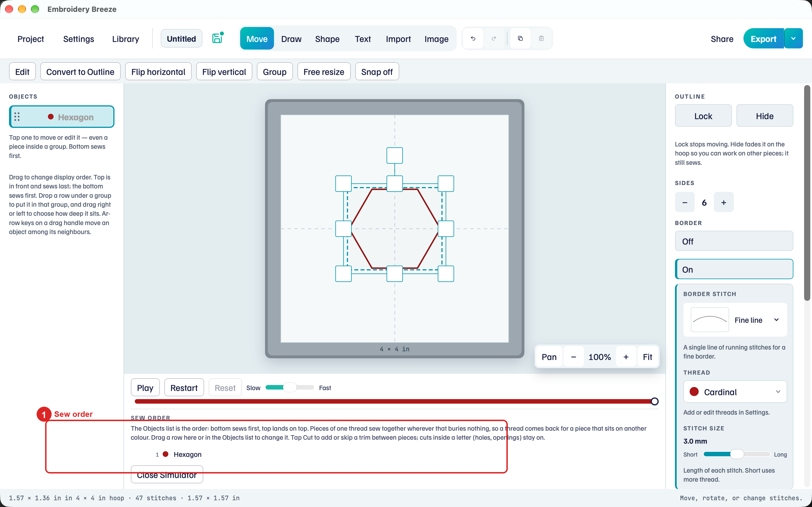Expand the Fine line stitch dropdown
Image resolution: width=812 pixels, height=507 pixels.
point(735,320)
